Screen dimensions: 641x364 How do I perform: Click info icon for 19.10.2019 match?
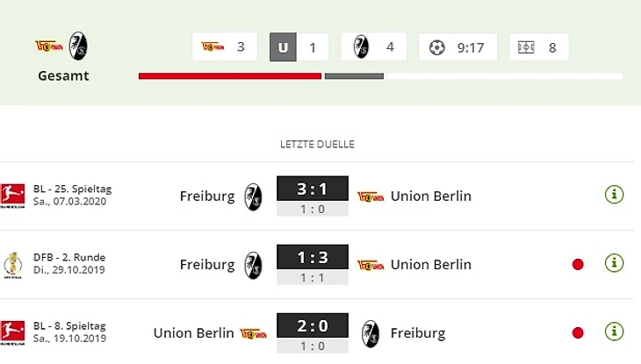[x=615, y=332]
